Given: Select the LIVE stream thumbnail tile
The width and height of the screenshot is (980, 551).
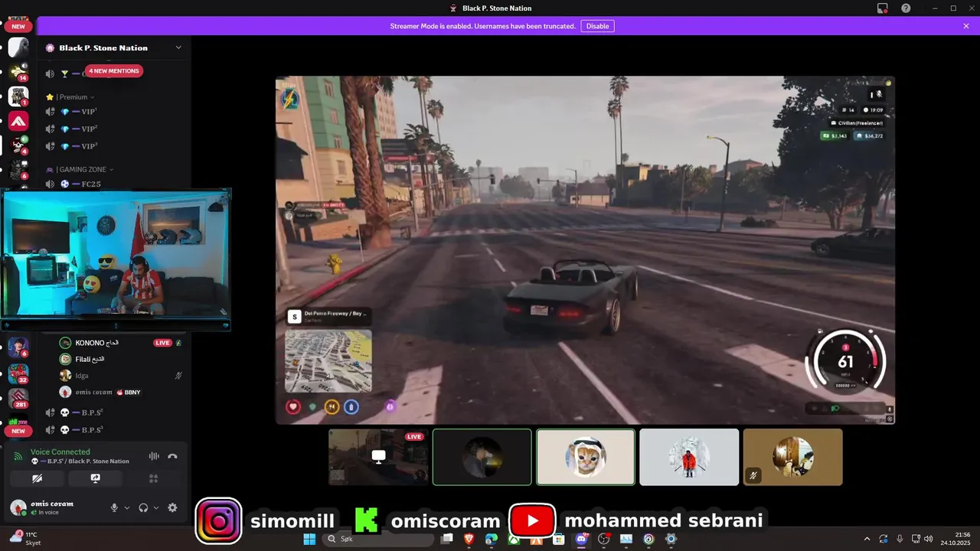Looking at the screenshot, I should 378,457.
